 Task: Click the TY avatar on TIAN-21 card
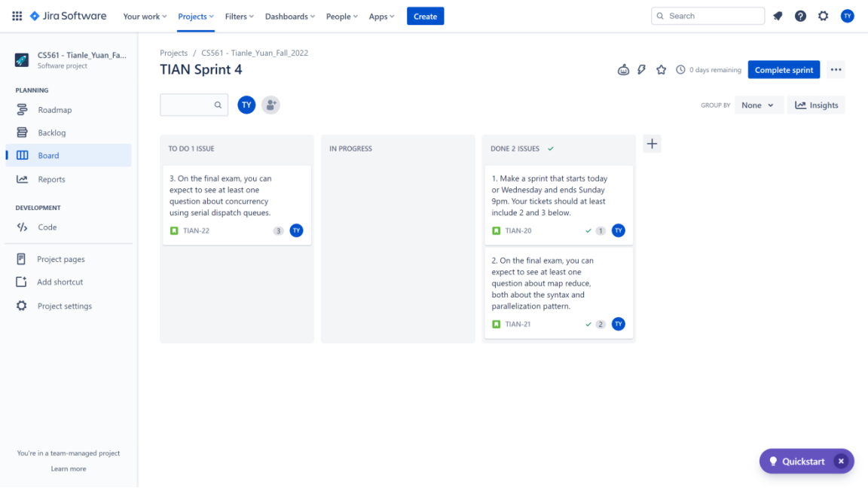tap(619, 324)
